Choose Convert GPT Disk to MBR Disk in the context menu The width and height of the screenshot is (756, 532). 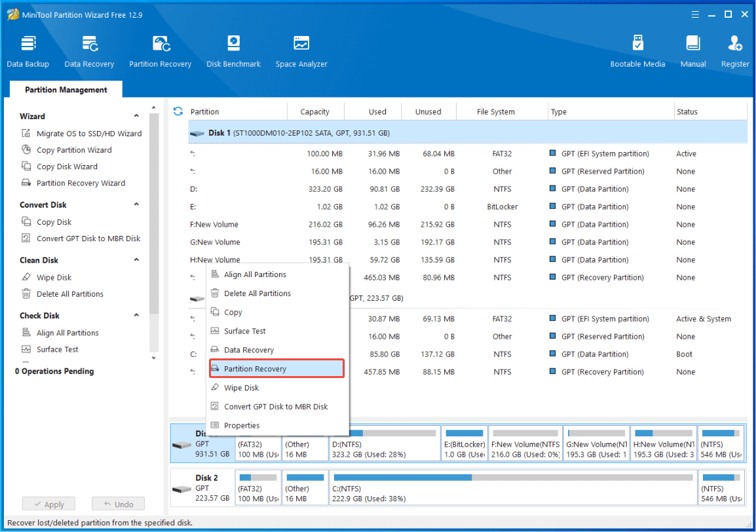click(x=276, y=407)
